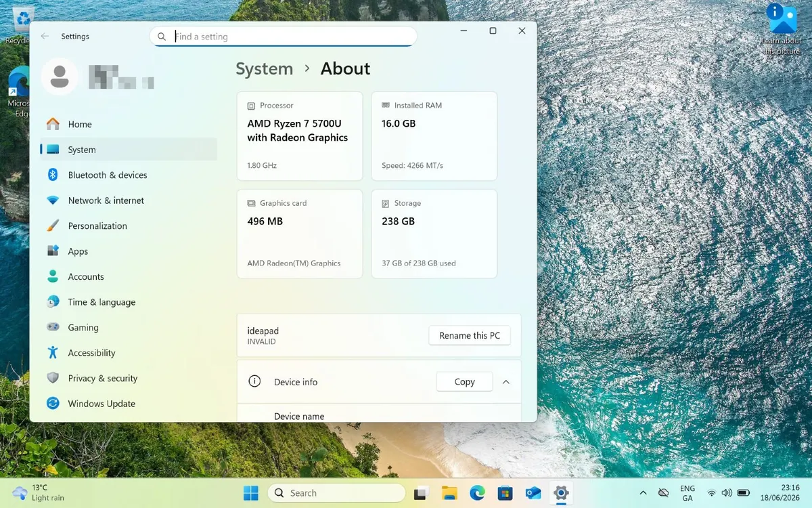812x508 pixels.
Task: Click the user profile avatar
Action: (60, 77)
